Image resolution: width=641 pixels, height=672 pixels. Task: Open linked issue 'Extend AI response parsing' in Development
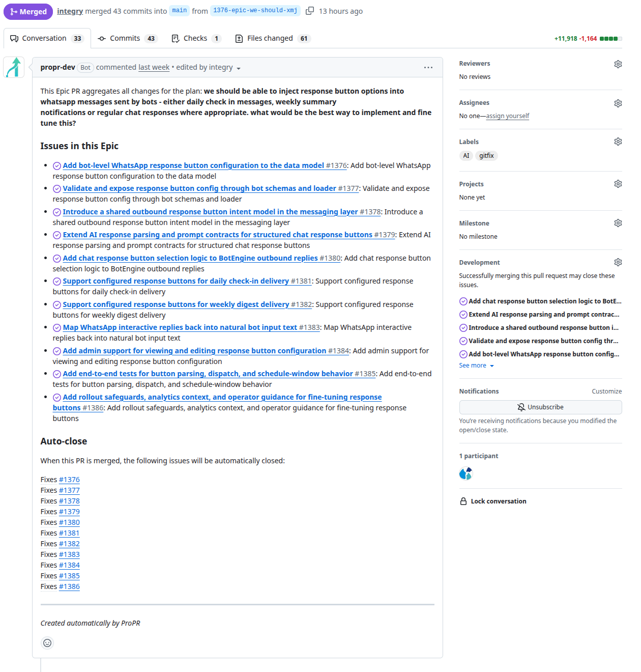pos(544,315)
